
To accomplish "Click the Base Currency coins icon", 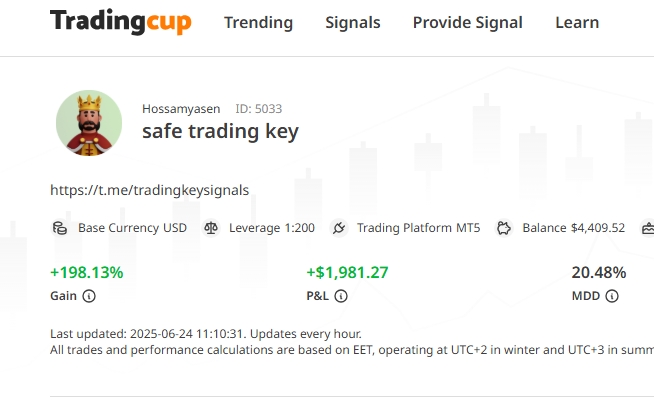I will [60, 228].
